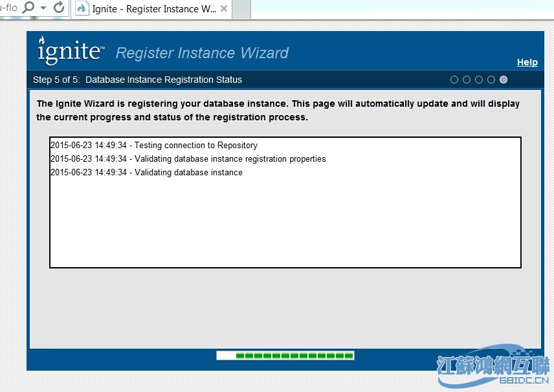Open the search dropdown arrow in address bar
Image resolution: width=554 pixels, height=392 pixels.
[43, 8]
